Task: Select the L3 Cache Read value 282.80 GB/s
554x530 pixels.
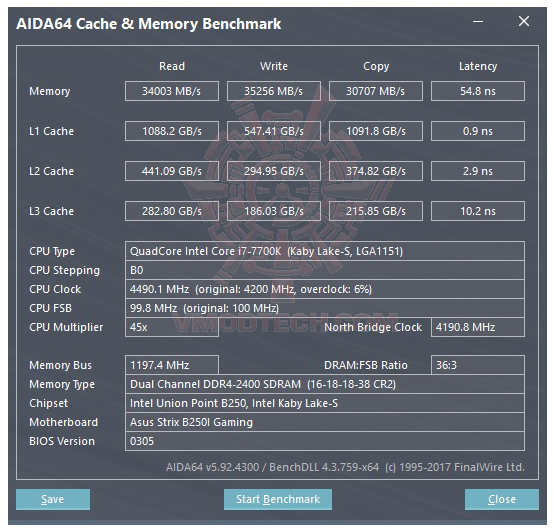Action: pos(172,211)
